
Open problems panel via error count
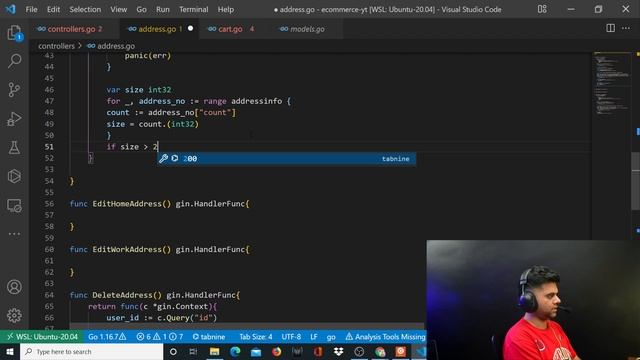pyautogui.click(x=160, y=337)
